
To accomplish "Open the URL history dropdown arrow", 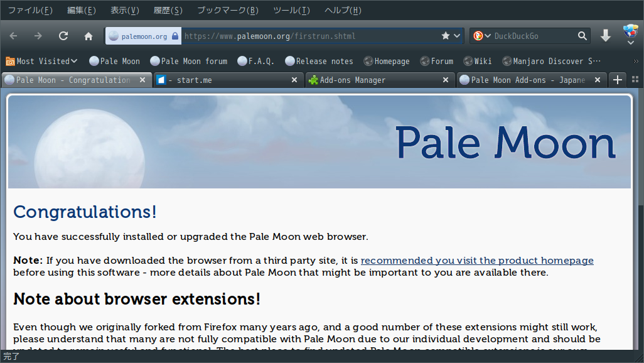I will coord(457,36).
